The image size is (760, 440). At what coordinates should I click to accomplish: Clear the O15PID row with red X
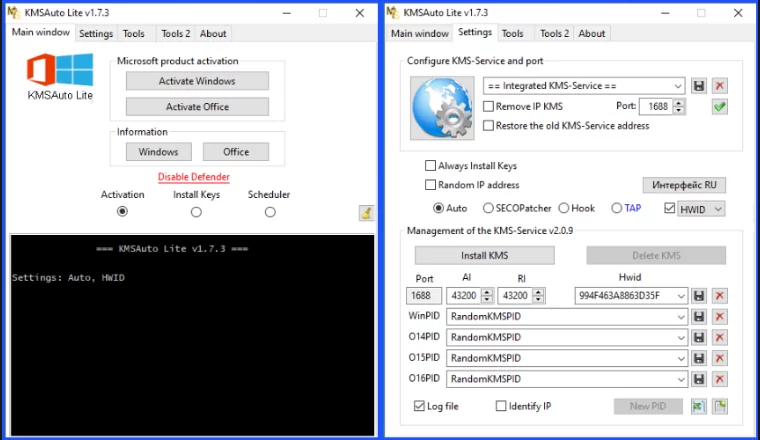720,358
